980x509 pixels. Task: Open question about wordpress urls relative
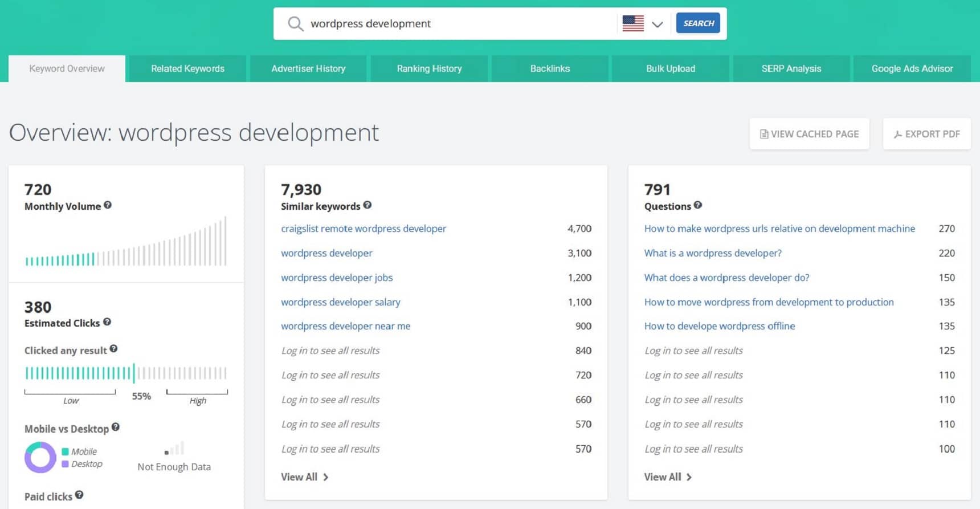(x=779, y=229)
